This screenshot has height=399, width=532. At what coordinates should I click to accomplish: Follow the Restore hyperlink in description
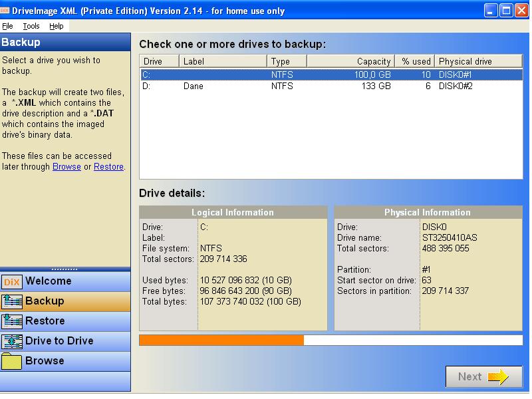pos(108,167)
